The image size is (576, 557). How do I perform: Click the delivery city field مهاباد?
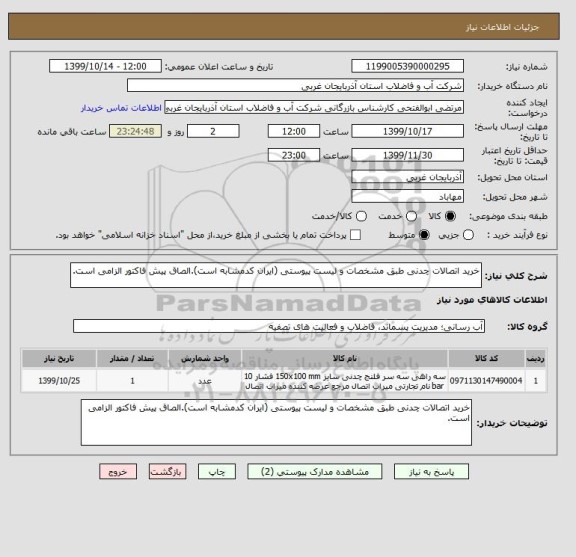pyautogui.click(x=407, y=197)
